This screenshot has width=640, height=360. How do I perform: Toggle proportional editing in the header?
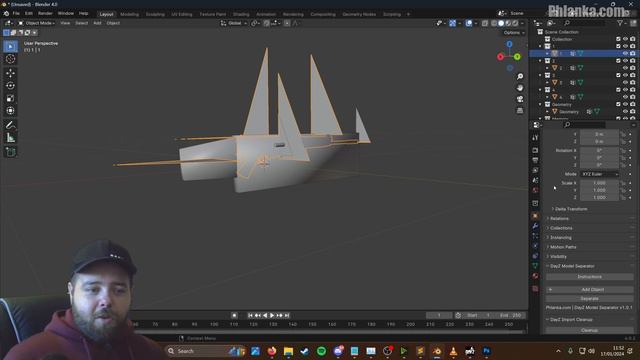(x=287, y=23)
